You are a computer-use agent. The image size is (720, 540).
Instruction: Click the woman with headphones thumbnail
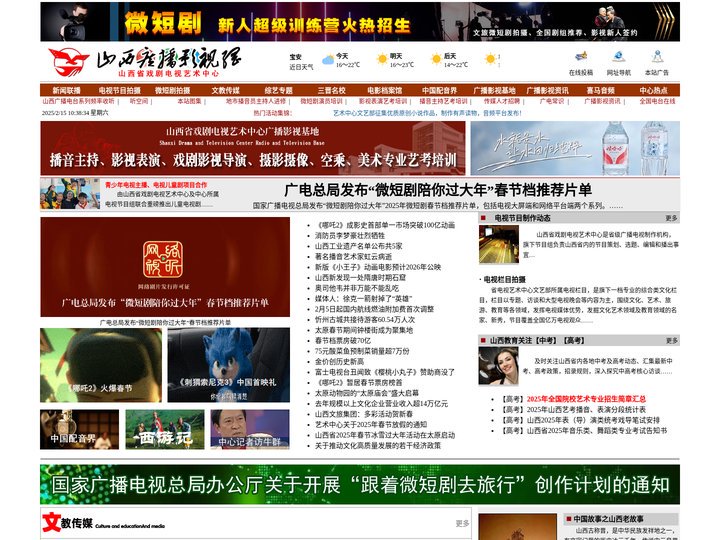point(498,366)
